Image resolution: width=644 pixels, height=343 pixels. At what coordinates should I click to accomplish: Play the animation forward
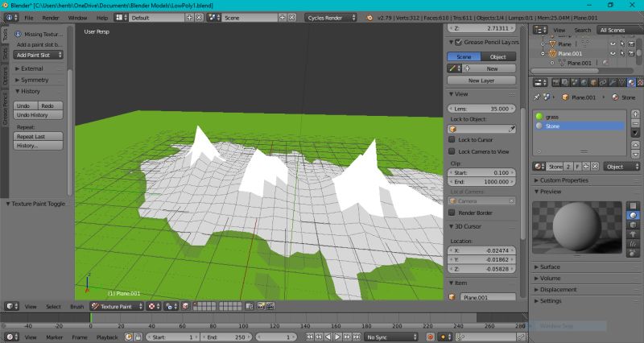pyautogui.click(x=337, y=337)
